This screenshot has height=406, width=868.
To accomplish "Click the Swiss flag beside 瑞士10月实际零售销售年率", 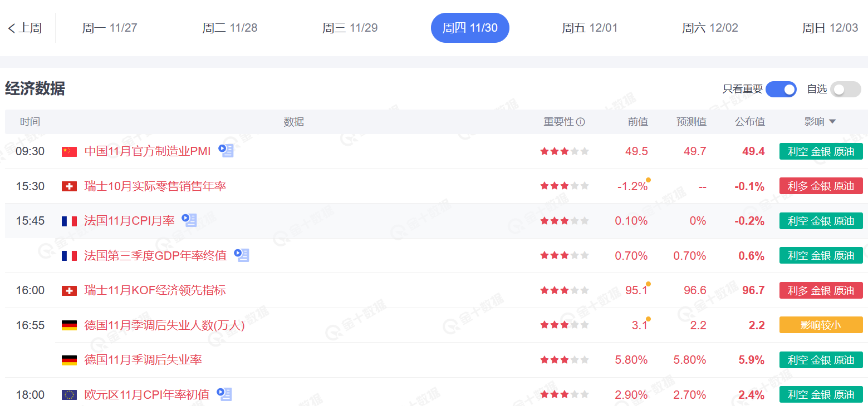I will pyautogui.click(x=68, y=186).
